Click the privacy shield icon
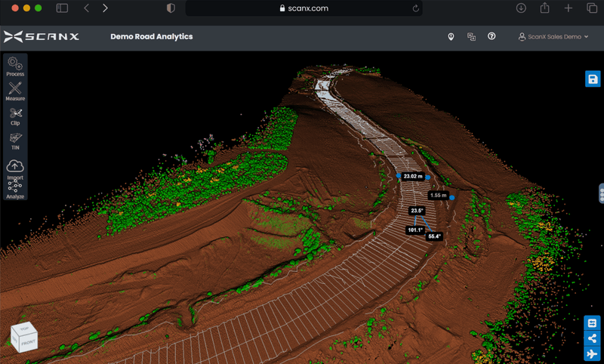604x364 pixels. click(171, 8)
